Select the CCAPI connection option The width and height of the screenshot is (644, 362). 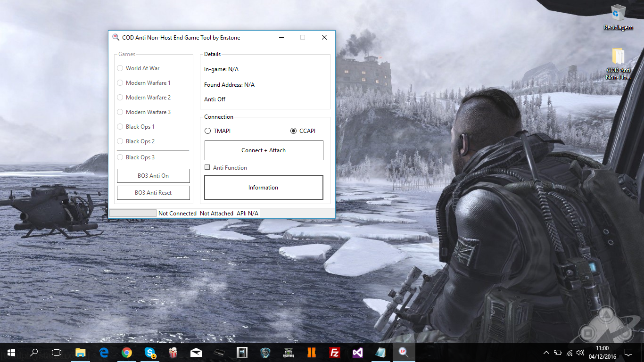(294, 131)
